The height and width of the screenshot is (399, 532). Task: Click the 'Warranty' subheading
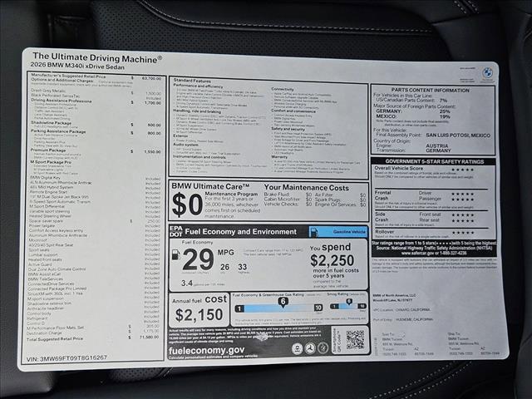279,157
